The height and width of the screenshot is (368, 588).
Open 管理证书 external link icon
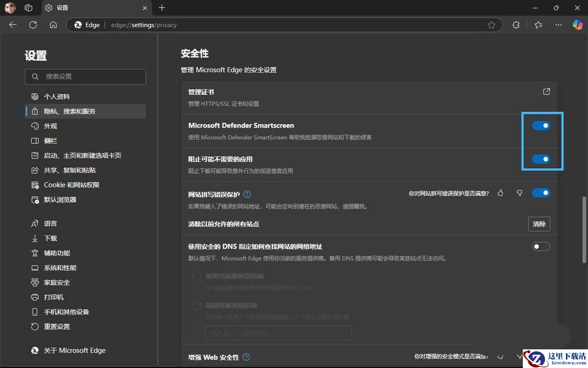546,92
